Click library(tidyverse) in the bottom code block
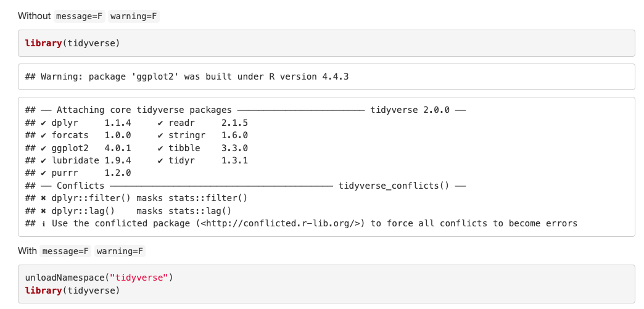The image size is (644, 309). click(x=72, y=290)
